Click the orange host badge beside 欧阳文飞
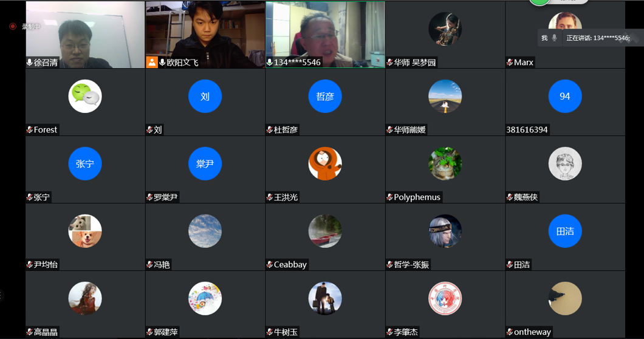The width and height of the screenshot is (644, 339). coord(152,63)
